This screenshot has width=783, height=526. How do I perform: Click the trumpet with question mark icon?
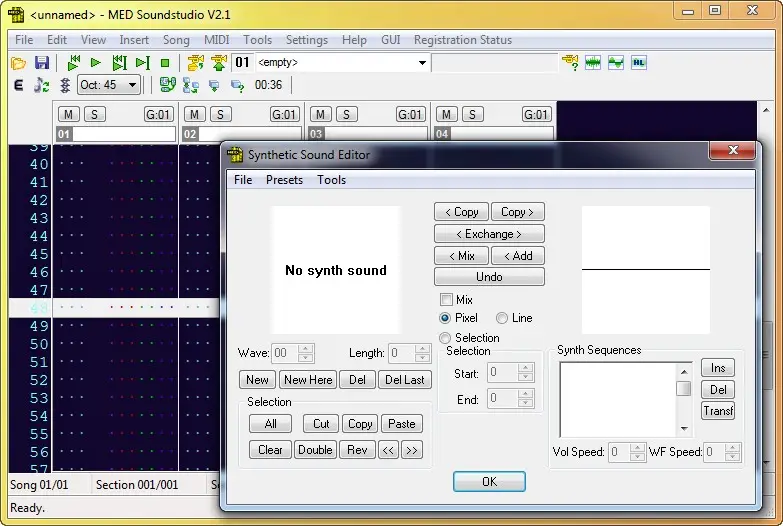[570, 63]
